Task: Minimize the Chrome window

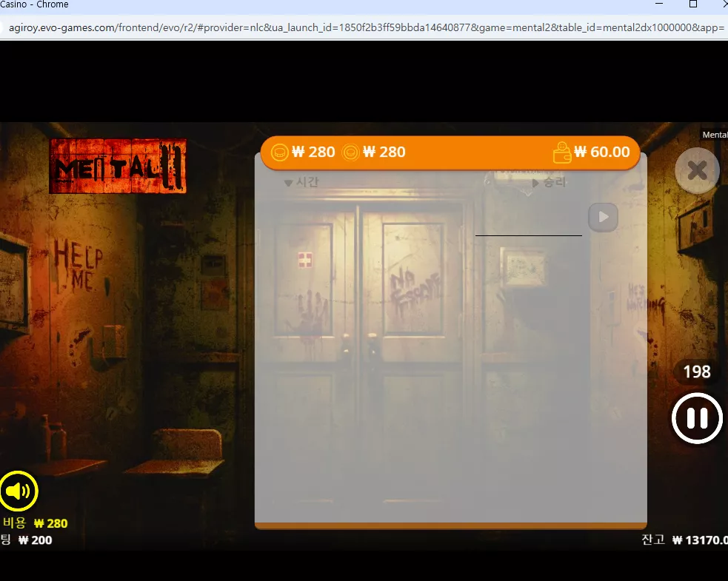Action: 658,4
